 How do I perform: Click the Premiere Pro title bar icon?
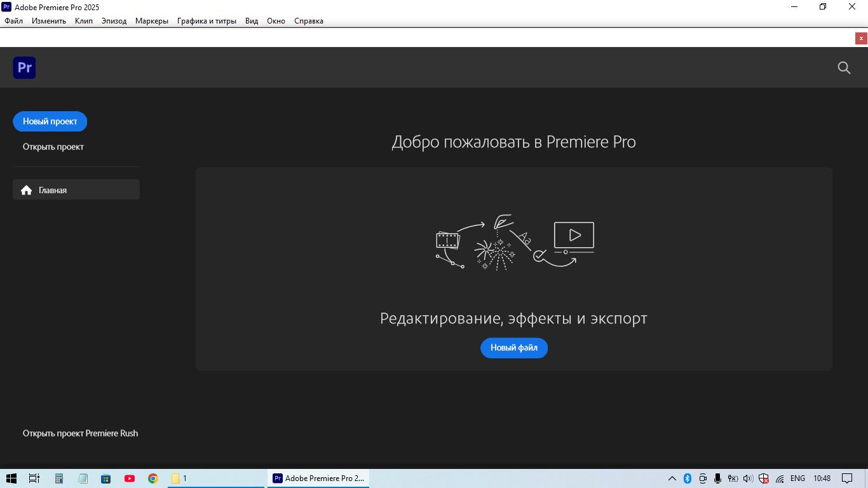(x=6, y=6)
